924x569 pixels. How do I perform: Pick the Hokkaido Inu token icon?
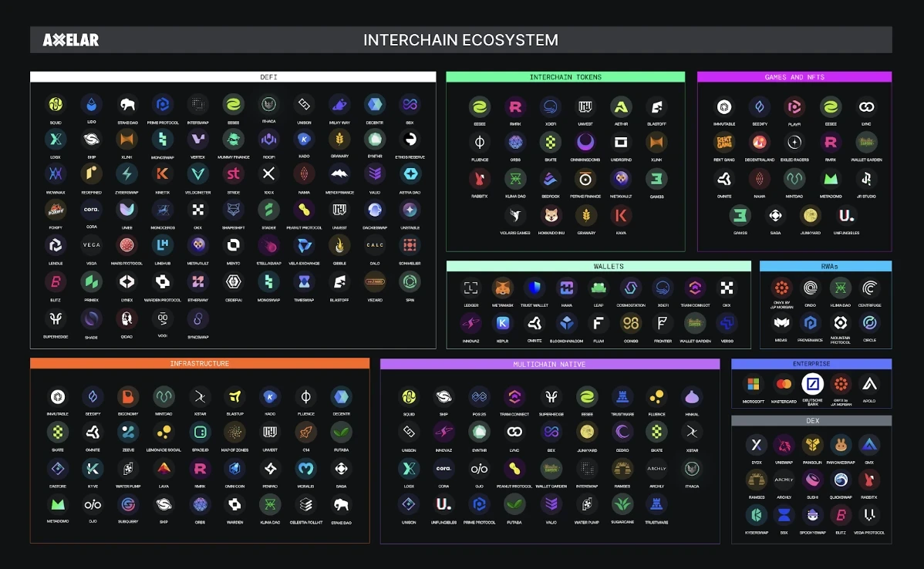(x=551, y=216)
